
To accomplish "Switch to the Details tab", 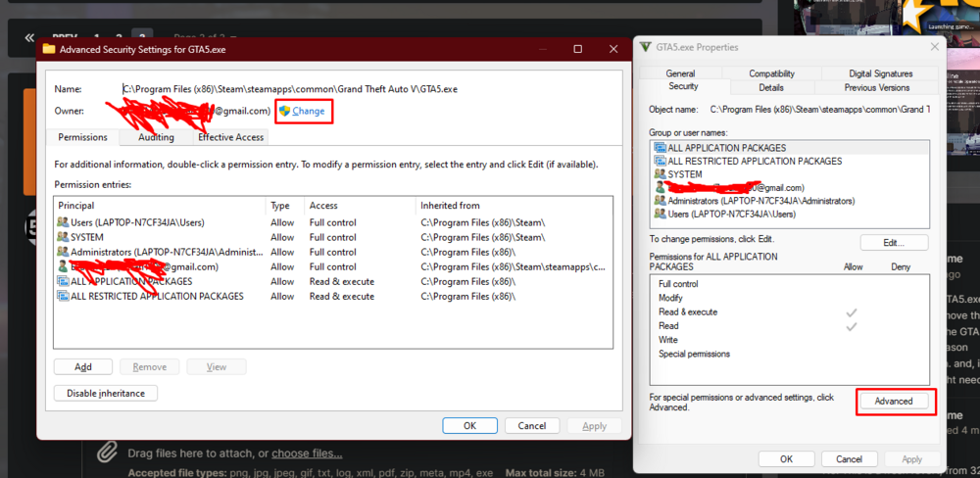I will [771, 87].
